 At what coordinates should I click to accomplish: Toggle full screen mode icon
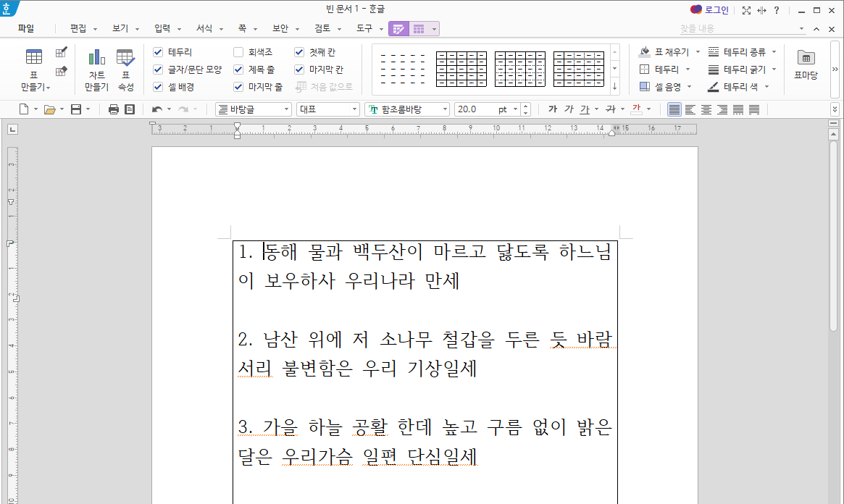[x=747, y=10]
